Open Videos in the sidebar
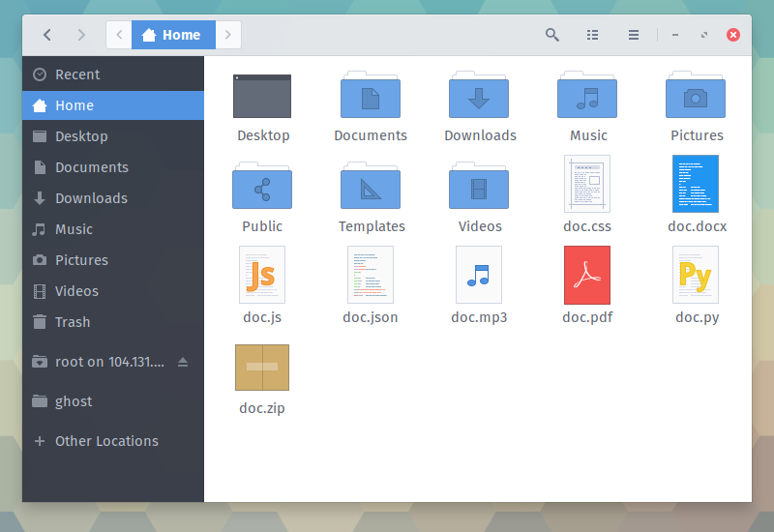The width and height of the screenshot is (774, 532). (113, 291)
